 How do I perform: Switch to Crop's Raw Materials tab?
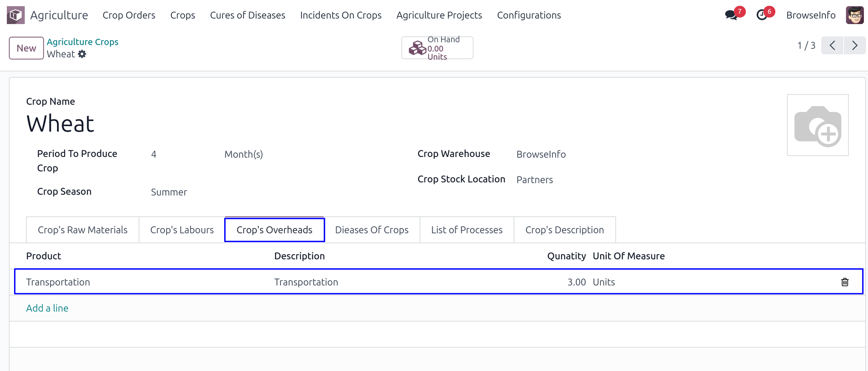pyautogui.click(x=82, y=230)
